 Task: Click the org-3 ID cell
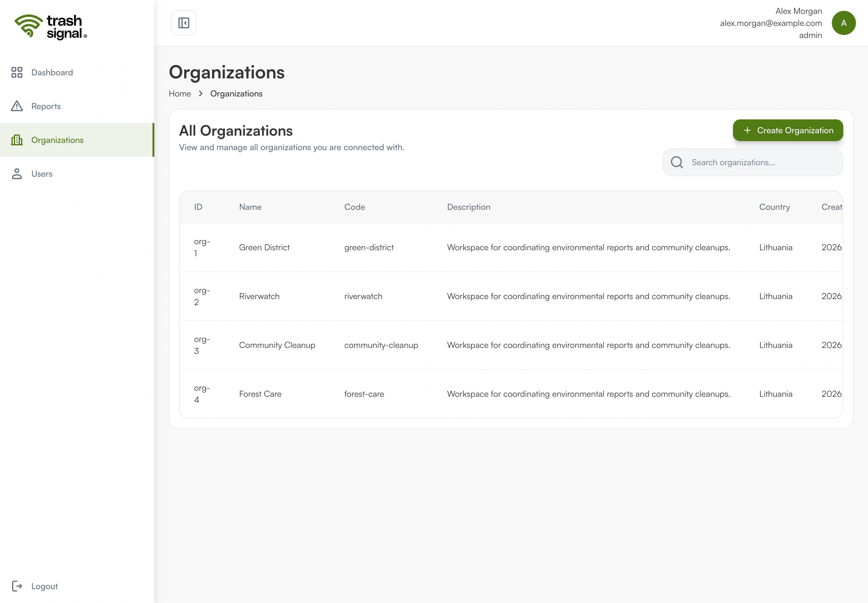point(202,345)
